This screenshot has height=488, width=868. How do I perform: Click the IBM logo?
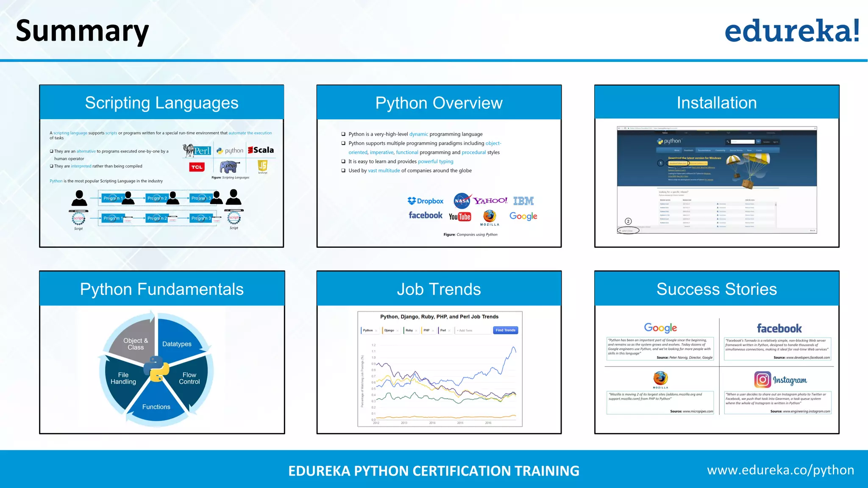(523, 201)
